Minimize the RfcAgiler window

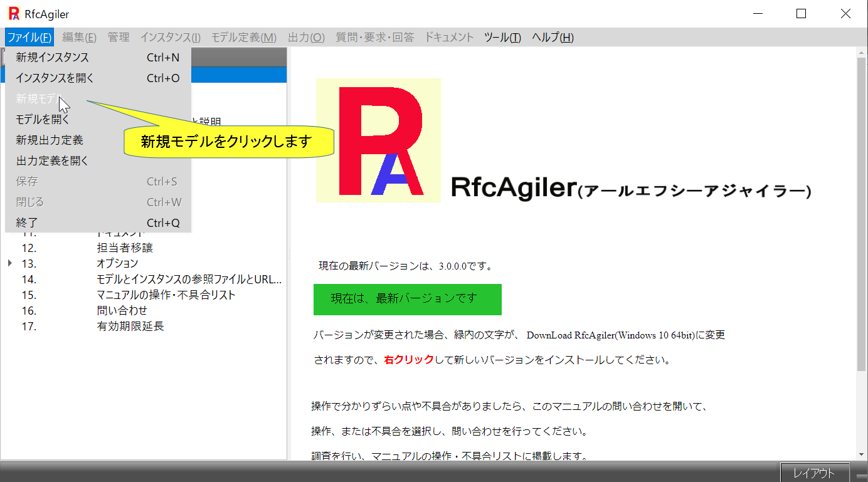pyautogui.click(x=757, y=14)
